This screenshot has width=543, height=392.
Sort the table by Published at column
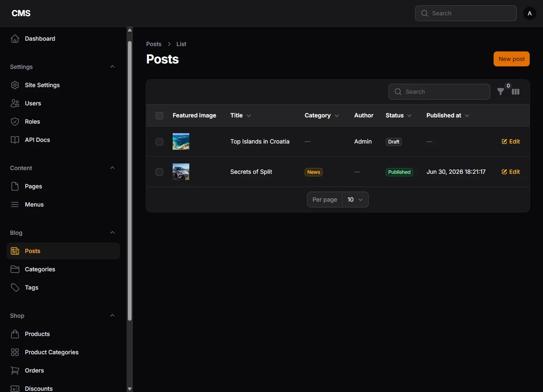point(448,115)
